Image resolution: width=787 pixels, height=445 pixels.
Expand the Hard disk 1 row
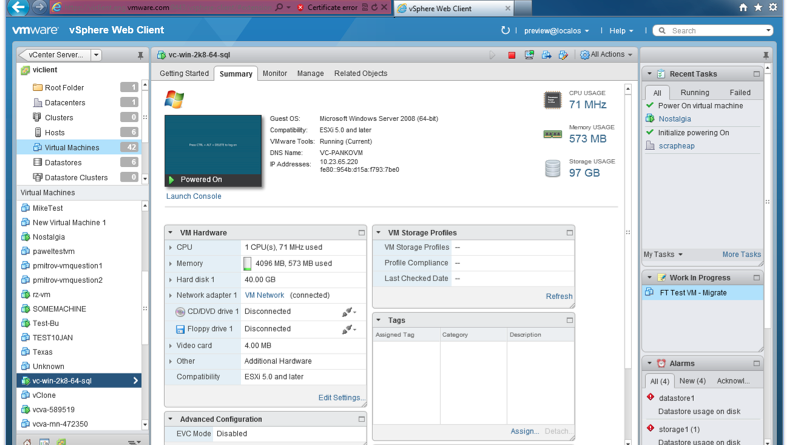pyautogui.click(x=171, y=279)
